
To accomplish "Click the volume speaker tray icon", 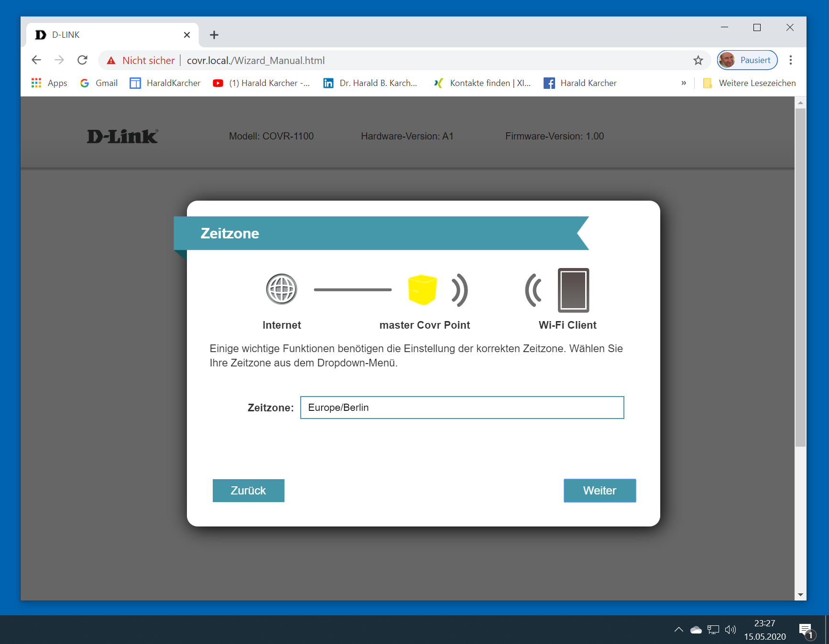I will [x=731, y=630].
